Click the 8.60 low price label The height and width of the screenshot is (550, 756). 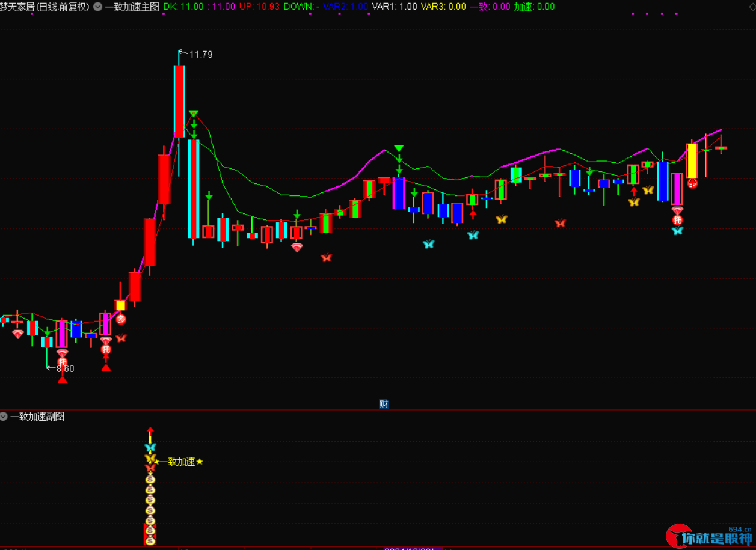click(x=66, y=368)
